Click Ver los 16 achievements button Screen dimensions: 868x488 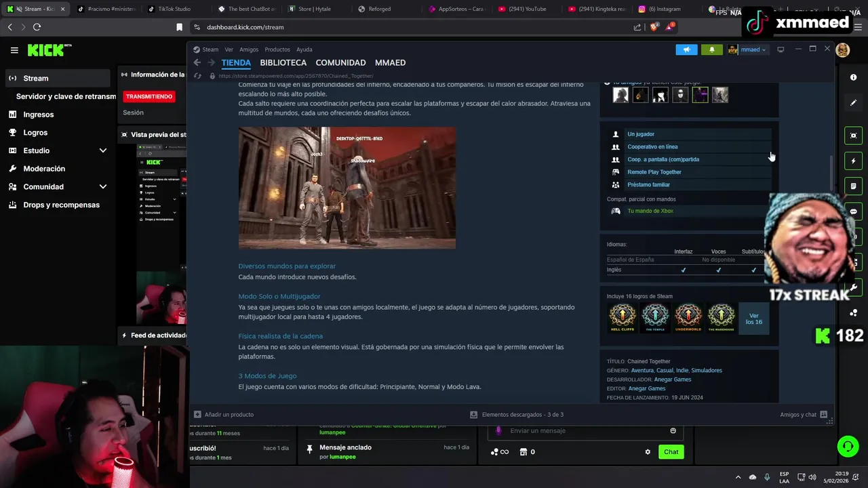point(753,319)
